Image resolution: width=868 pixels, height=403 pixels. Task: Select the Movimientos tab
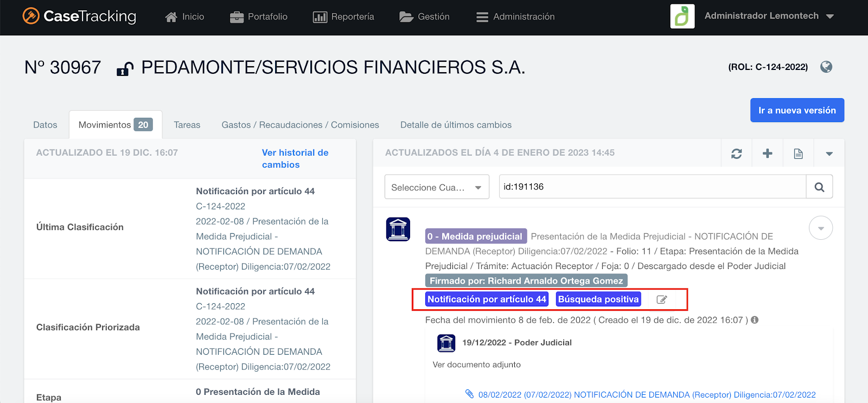116,125
